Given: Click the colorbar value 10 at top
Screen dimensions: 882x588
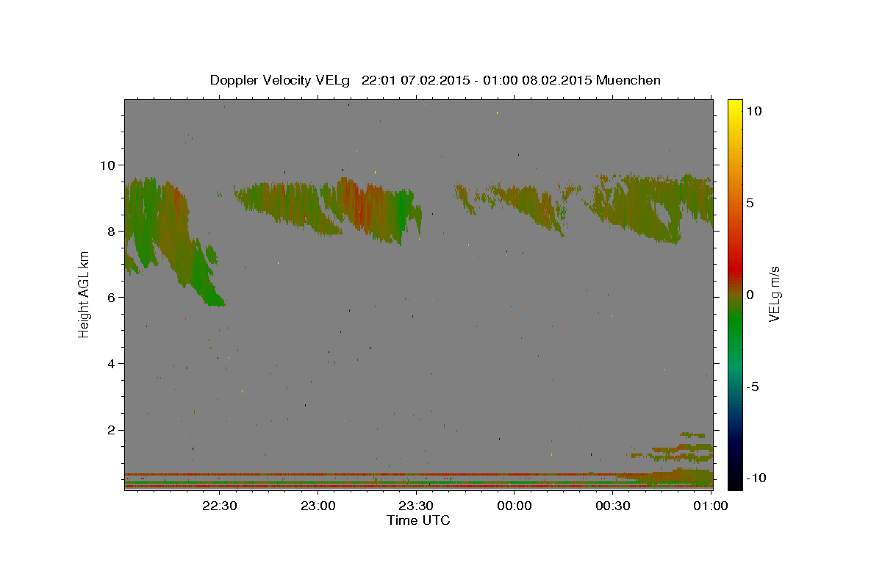Looking at the screenshot, I should [x=754, y=110].
